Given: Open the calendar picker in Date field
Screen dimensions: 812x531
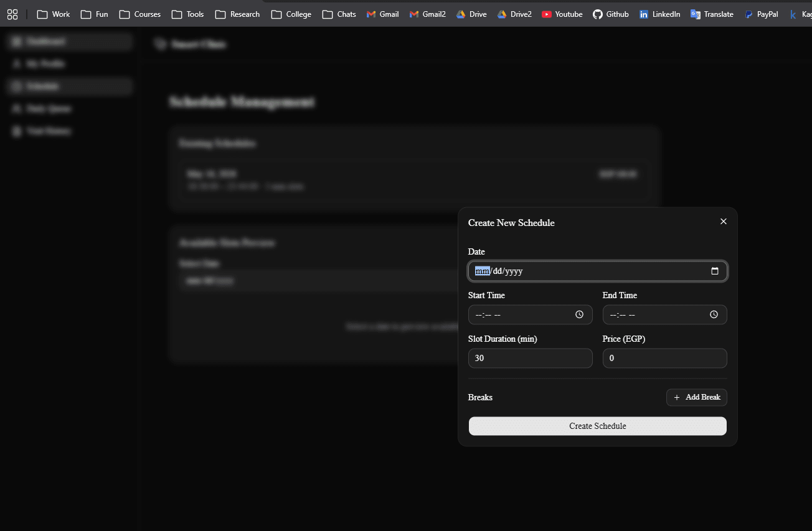Looking at the screenshot, I should coord(715,271).
